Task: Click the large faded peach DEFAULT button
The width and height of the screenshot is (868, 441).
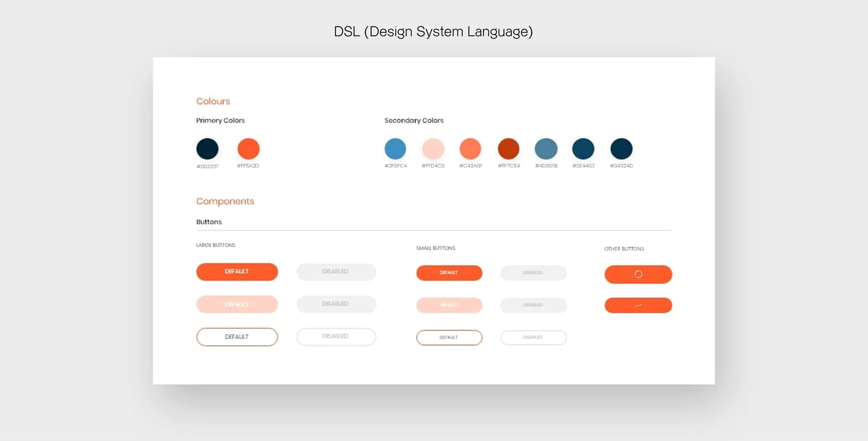Action: 237,304
